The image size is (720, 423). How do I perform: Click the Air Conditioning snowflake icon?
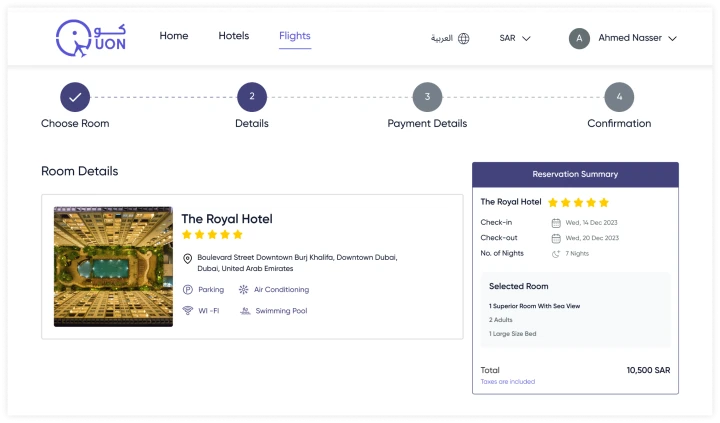point(243,290)
